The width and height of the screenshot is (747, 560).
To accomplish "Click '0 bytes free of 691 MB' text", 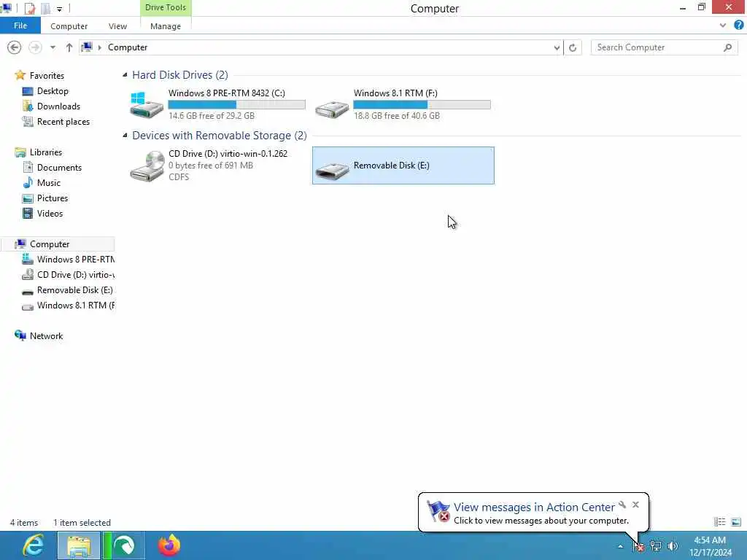I will (x=211, y=166).
